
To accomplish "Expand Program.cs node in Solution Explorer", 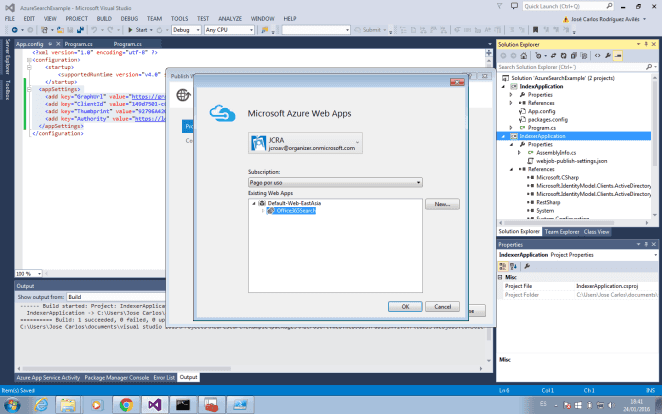I will click(511, 128).
